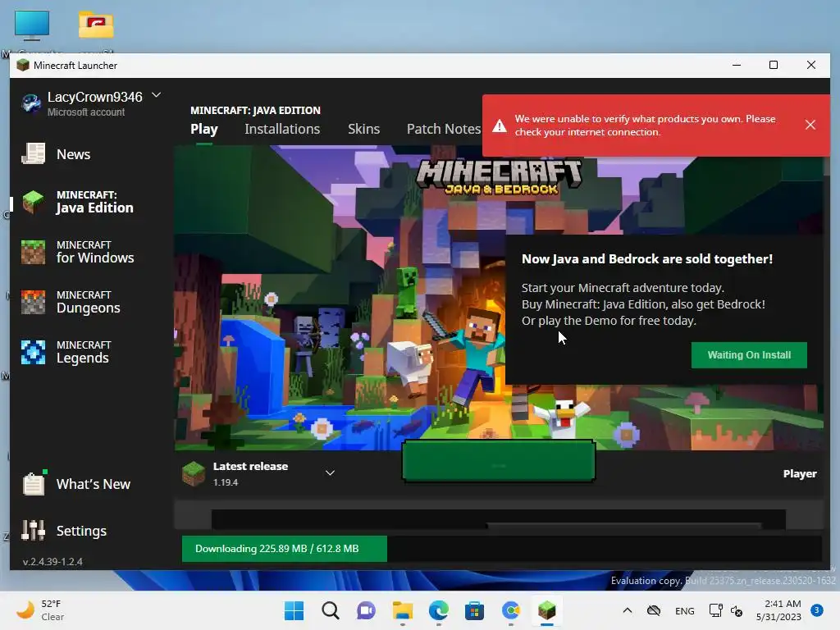Open Minecraft Dungeons sidebar icon
Image resolution: width=840 pixels, height=630 pixels.
33,302
